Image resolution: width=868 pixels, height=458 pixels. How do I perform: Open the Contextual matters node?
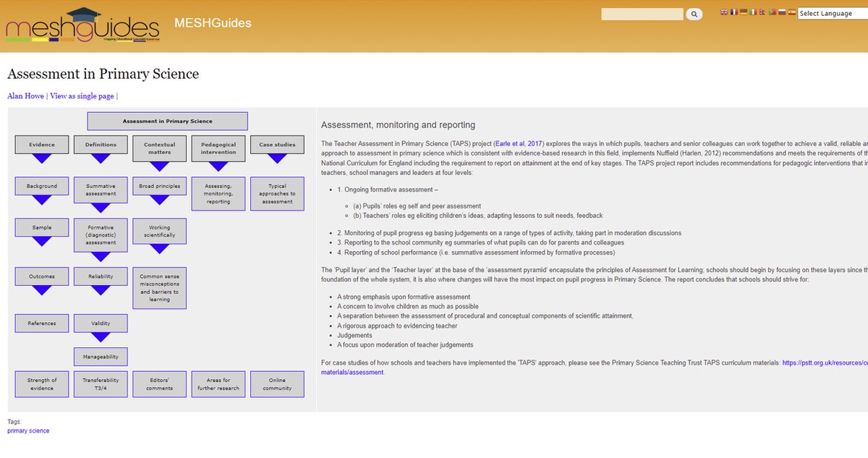[x=159, y=148]
